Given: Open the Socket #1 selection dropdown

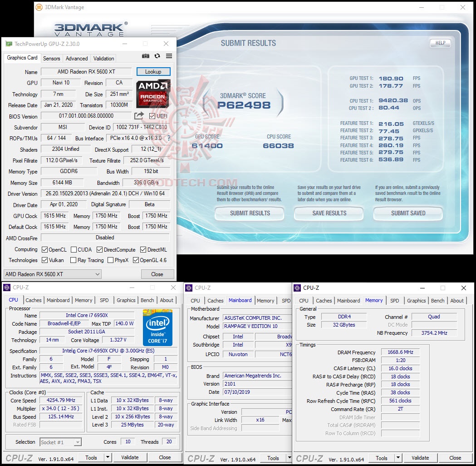Looking at the screenshot, I should [60, 442].
